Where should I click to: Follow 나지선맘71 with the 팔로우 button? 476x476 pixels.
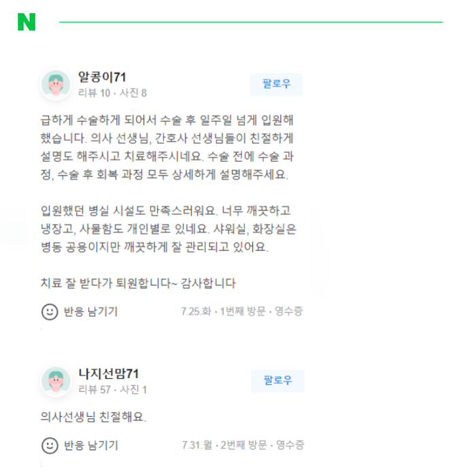[x=277, y=381]
